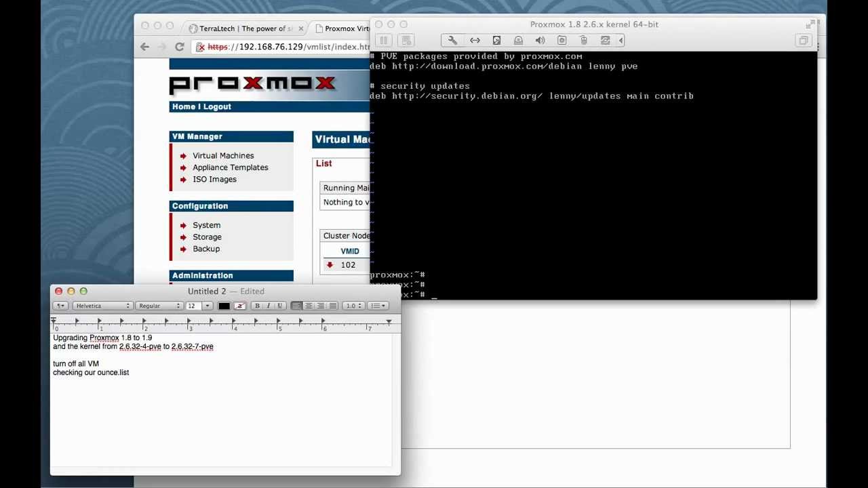Screen dimensions: 868x488
Task: Align text right in TextEdit
Action: coord(321,306)
